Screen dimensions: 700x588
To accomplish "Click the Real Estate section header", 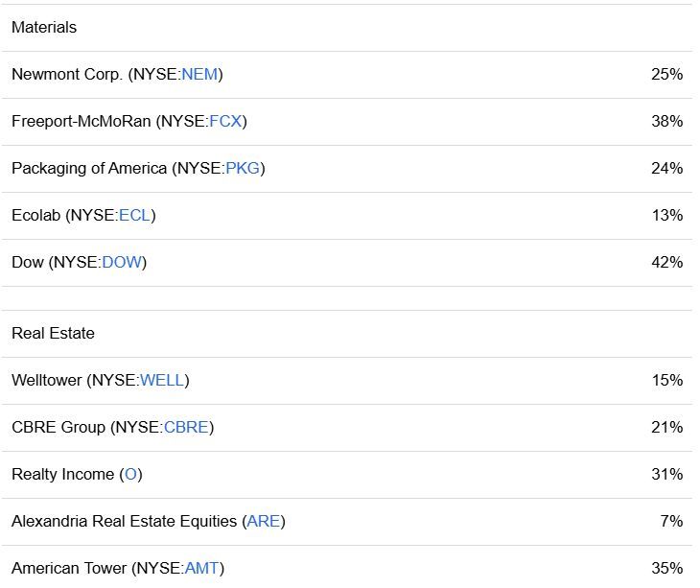I will (x=53, y=333).
